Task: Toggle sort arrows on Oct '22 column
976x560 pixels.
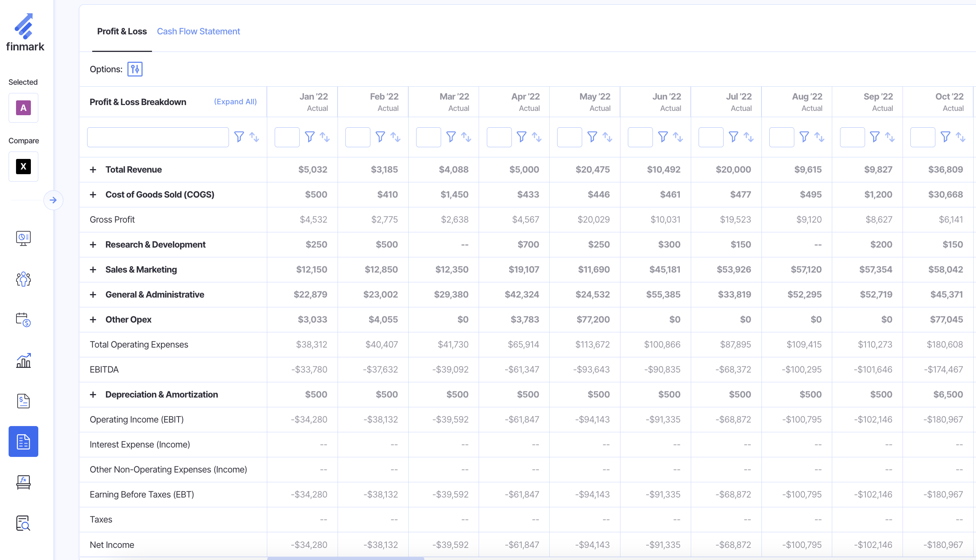Action: tap(960, 137)
